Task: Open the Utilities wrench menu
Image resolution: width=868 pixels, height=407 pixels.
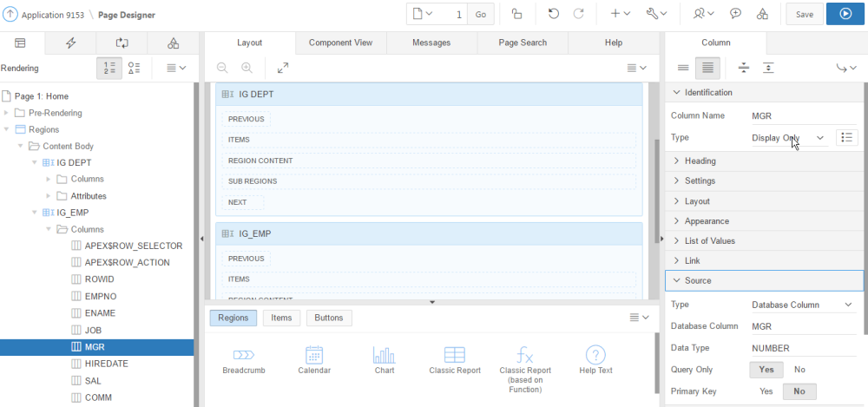Action: click(656, 15)
